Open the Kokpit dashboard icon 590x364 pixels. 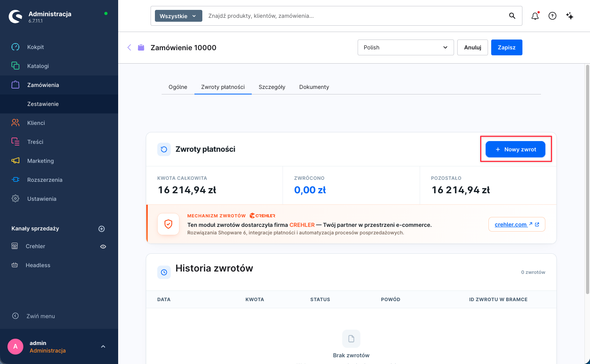pos(15,47)
